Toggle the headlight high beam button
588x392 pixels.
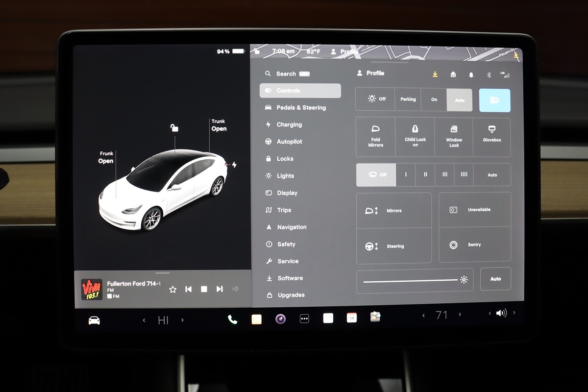coord(494,100)
